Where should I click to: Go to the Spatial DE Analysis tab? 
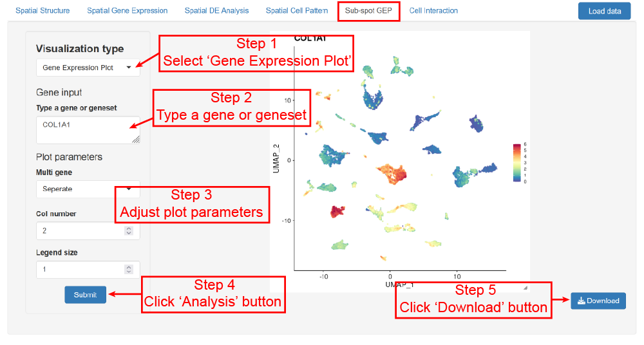(x=216, y=10)
